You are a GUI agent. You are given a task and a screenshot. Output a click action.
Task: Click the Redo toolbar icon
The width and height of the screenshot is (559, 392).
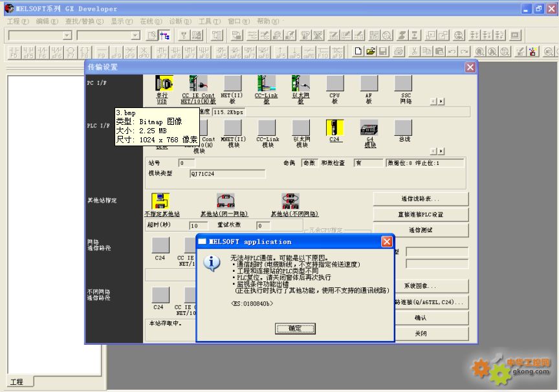point(464,52)
